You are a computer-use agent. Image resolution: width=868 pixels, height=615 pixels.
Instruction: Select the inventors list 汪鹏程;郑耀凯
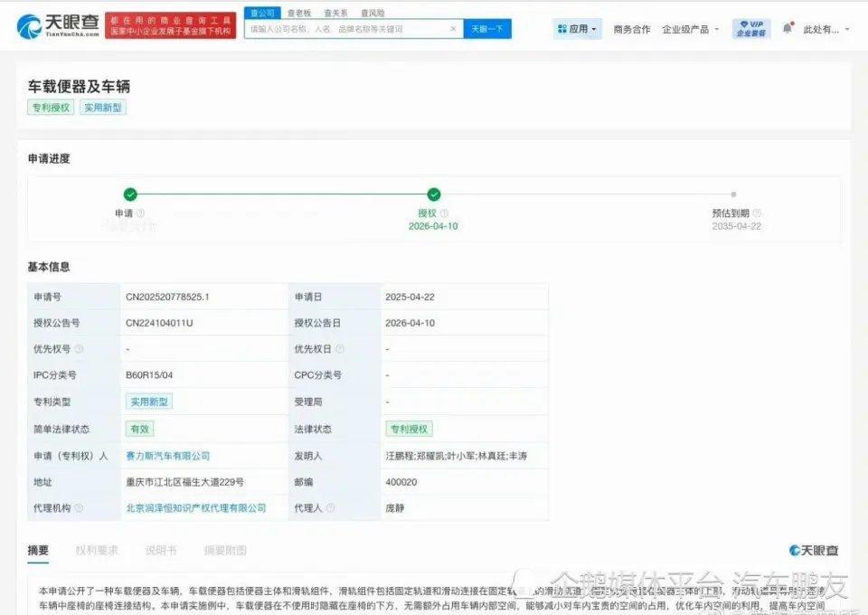coord(456,456)
